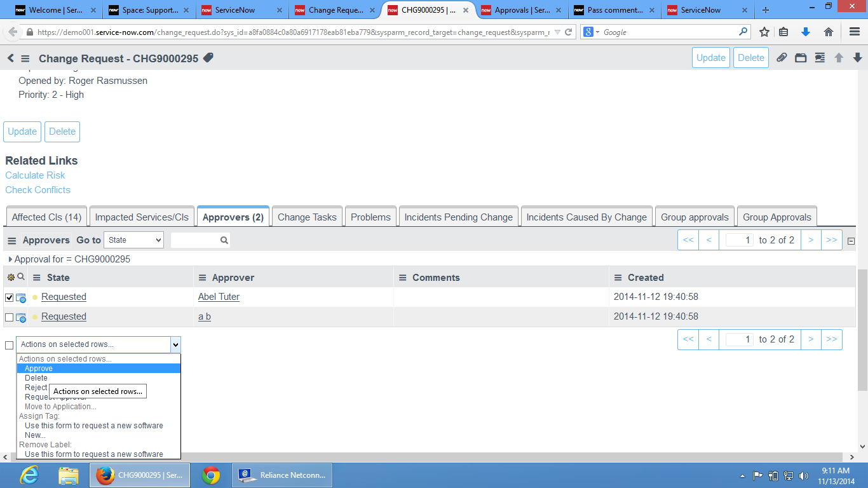Open the address bar history dropdown arrow

pos(557,32)
